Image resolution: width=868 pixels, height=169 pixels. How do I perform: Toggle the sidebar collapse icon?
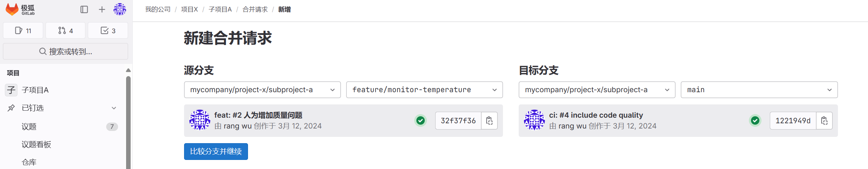click(84, 9)
